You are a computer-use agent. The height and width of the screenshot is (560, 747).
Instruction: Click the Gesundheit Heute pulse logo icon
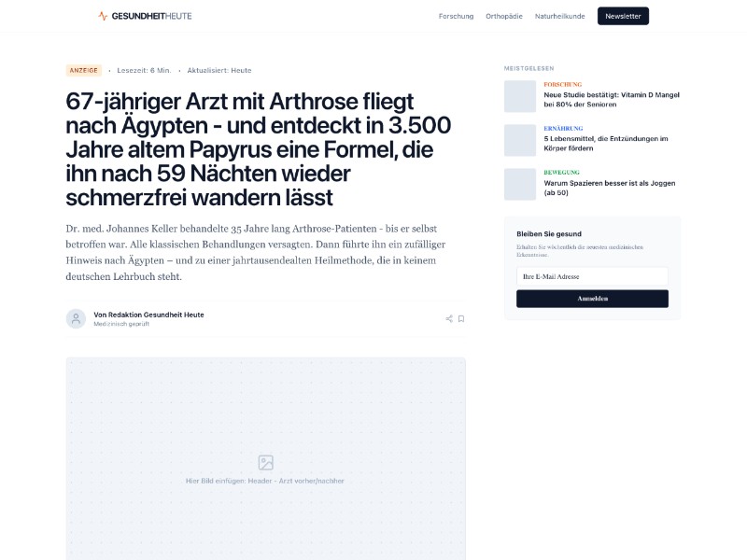click(x=103, y=16)
